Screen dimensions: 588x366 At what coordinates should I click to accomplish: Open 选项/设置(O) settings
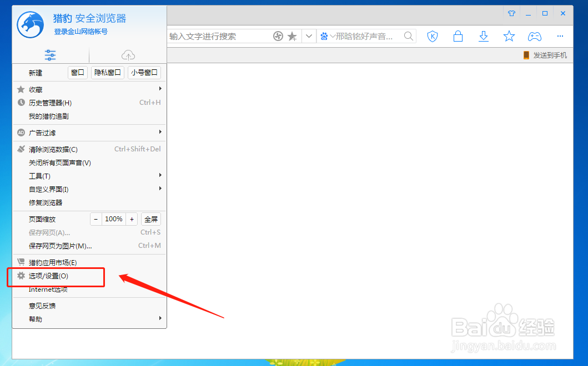pyautogui.click(x=89, y=276)
